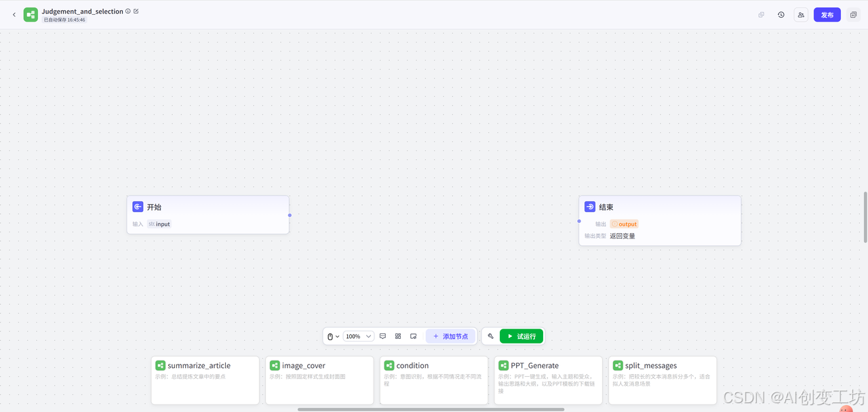The width and height of the screenshot is (868, 412).
Task: Edit the Judgement_and_selection workflow name
Action: click(136, 11)
